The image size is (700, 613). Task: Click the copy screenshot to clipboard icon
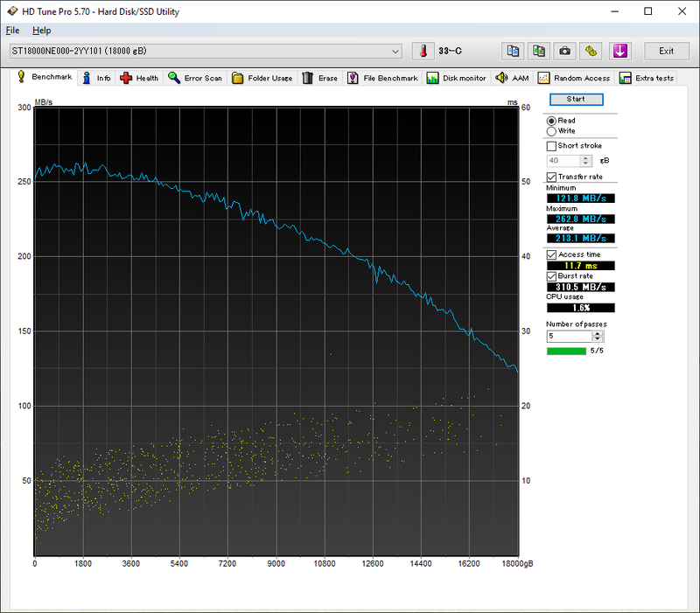coord(539,51)
